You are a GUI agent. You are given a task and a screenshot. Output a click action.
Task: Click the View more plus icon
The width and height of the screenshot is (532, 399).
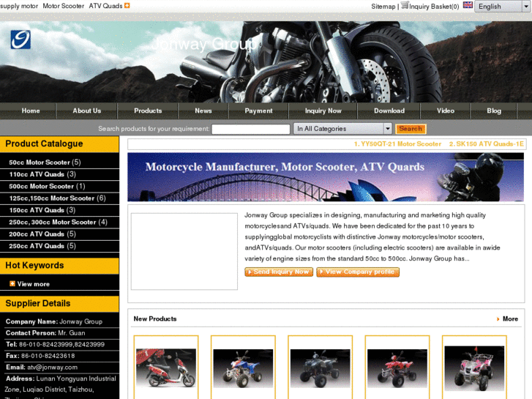12,283
